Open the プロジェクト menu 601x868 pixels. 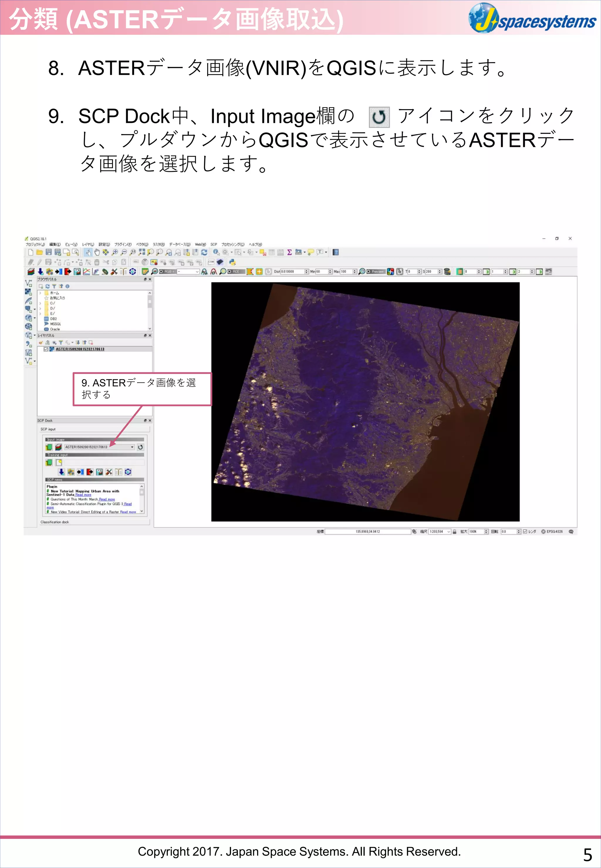(x=35, y=244)
